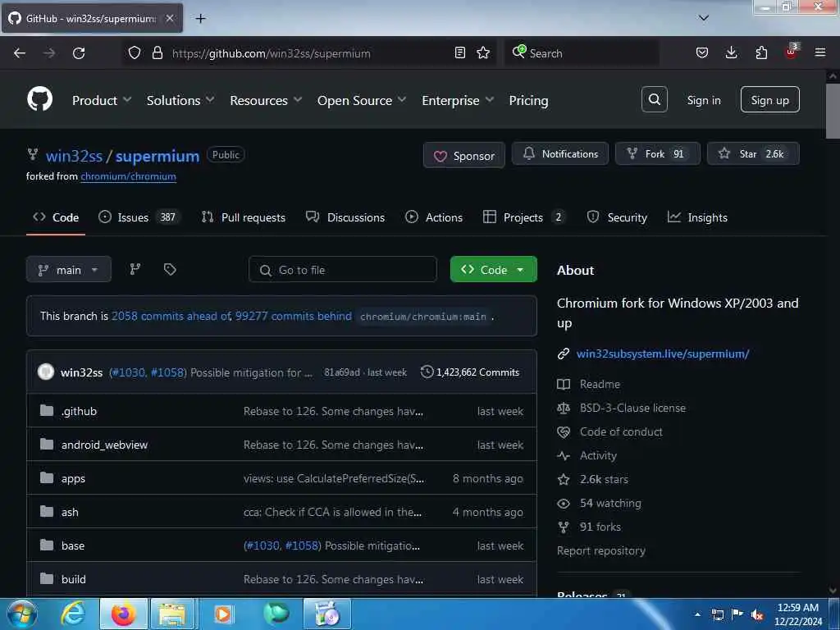Switch to Discussions tab
Image resolution: width=840 pixels, height=630 pixels.
[345, 217]
